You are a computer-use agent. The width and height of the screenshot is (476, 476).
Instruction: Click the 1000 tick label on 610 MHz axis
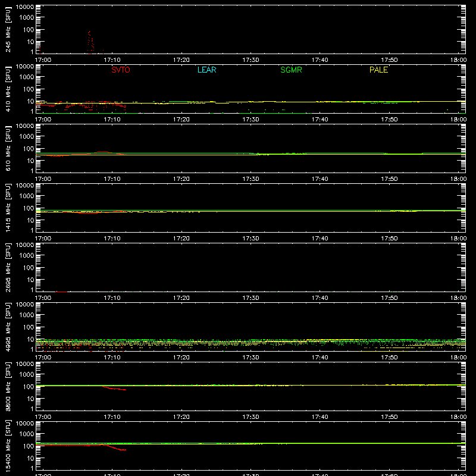[x=26, y=137]
